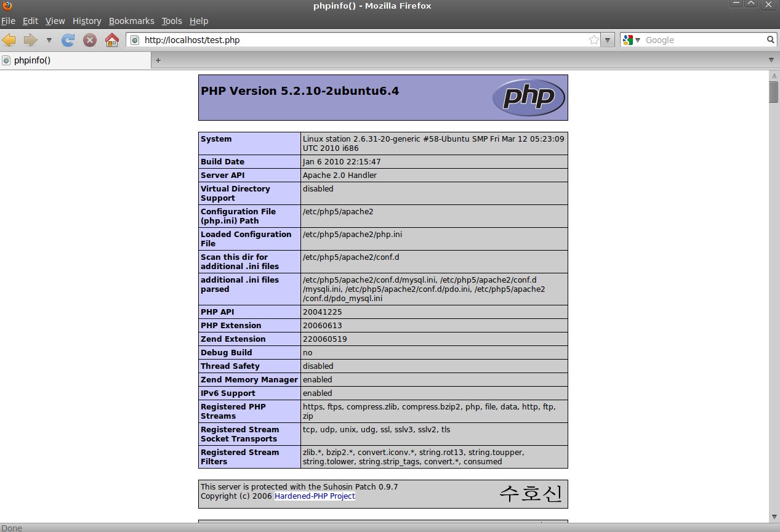Click the 'additional .ini files parsed' label
780x532 pixels.
(239, 284)
